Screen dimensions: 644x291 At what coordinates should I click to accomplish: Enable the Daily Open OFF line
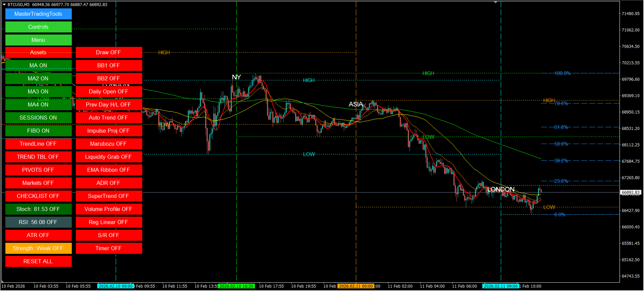[109, 92]
